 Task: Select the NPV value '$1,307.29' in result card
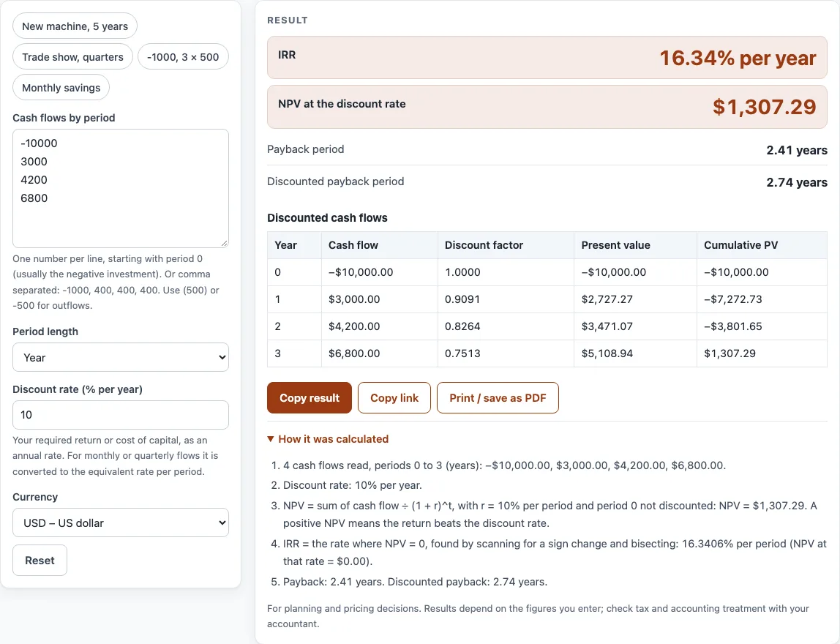(765, 107)
